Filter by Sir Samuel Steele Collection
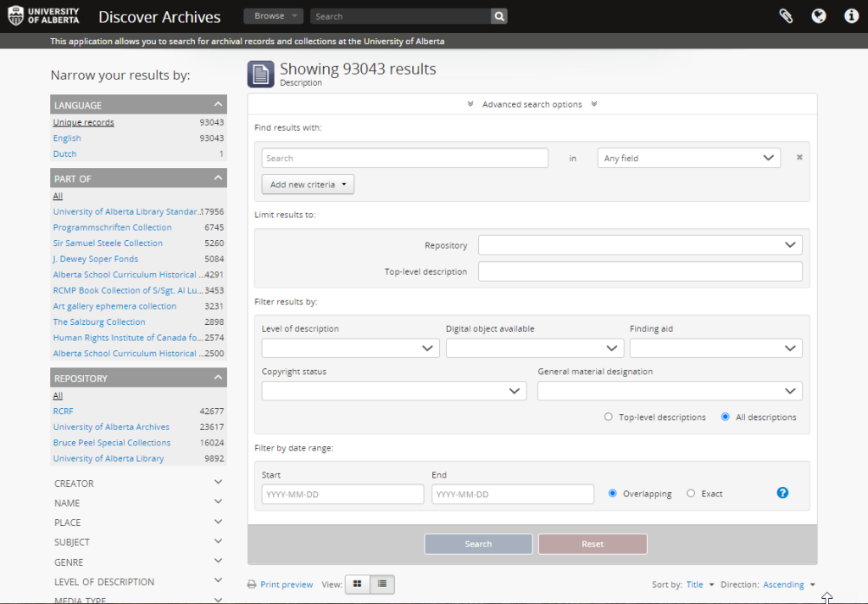The height and width of the screenshot is (604, 868). 108,243
